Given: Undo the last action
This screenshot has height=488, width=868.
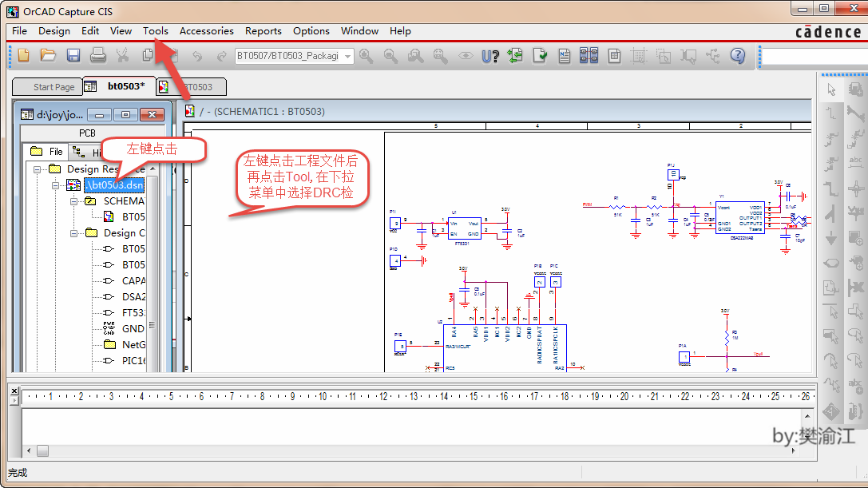Looking at the screenshot, I should [197, 56].
